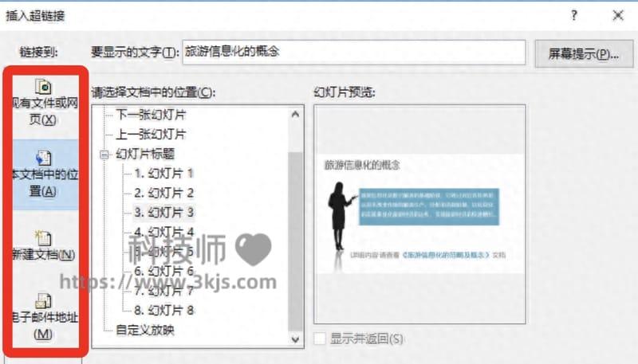The width and height of the screenshot is (638, 364).
Task: Select the 幻灯片标题 tree heading
Action: point(145,154)
